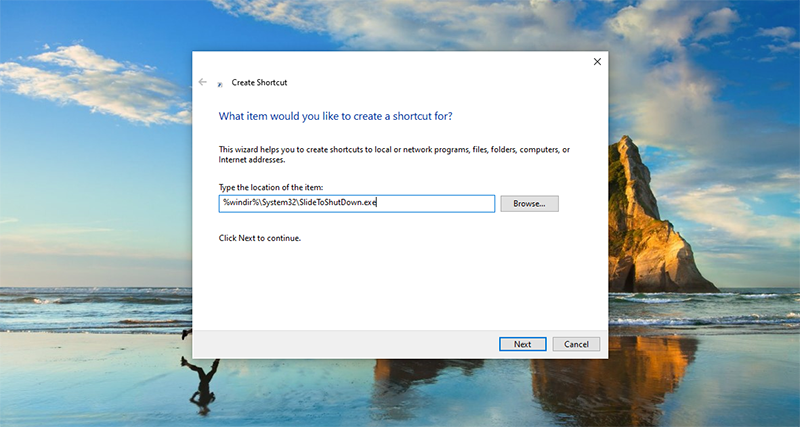The height and width of the screenshot is (427, 800).
Task: Click the small shortcut icon beside the title
Action: click(220, 84)
